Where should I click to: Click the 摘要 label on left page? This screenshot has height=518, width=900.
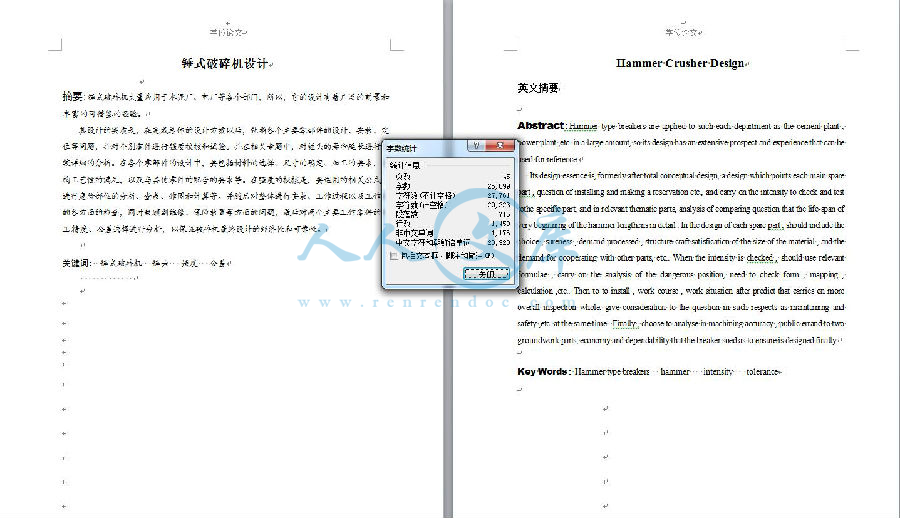[73, 96]
